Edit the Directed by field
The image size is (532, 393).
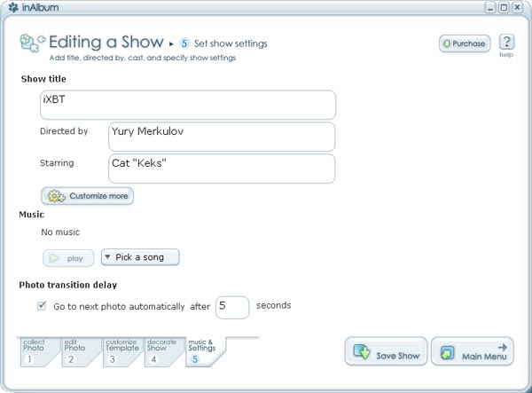(x=222, y=137)
